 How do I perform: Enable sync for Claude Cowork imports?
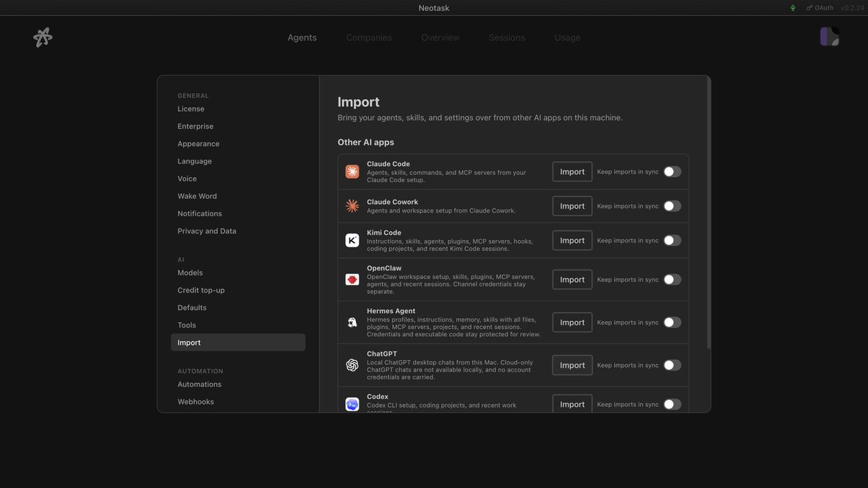672,206
